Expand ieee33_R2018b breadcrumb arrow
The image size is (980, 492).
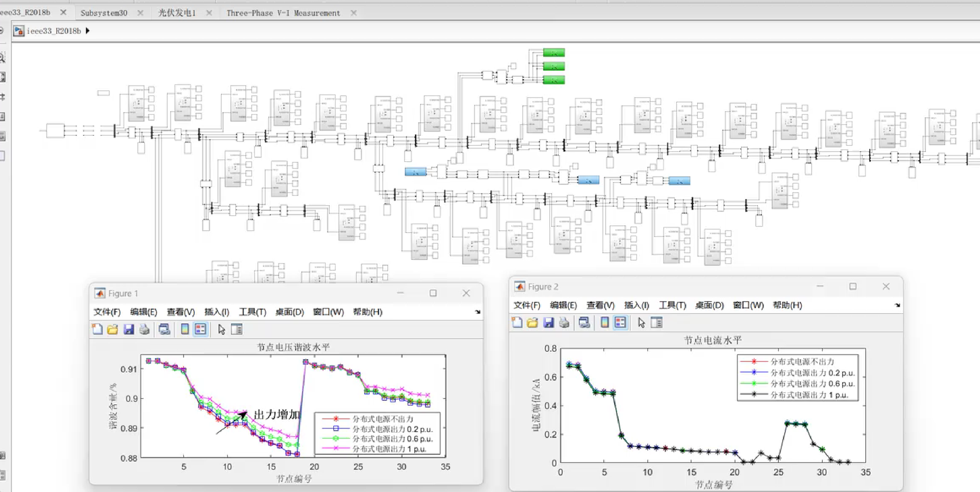click(x=88, y=31)
